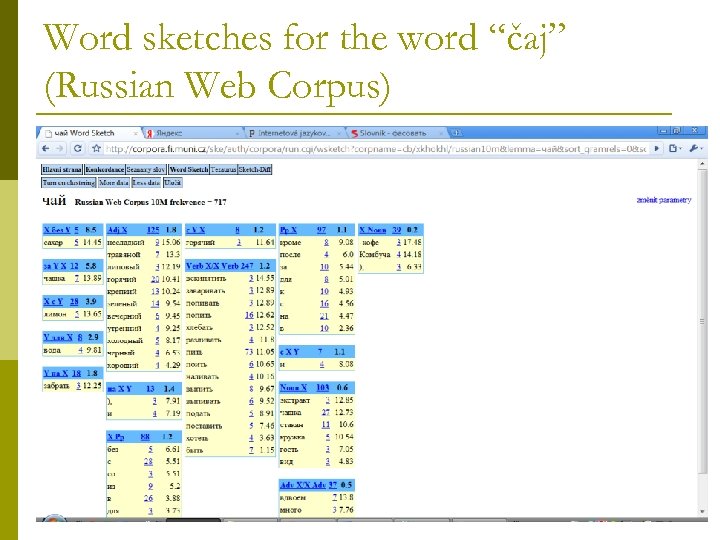Switch to the Internetové jazykov tab
Viewport: 720px width, 540px height.
294,133
